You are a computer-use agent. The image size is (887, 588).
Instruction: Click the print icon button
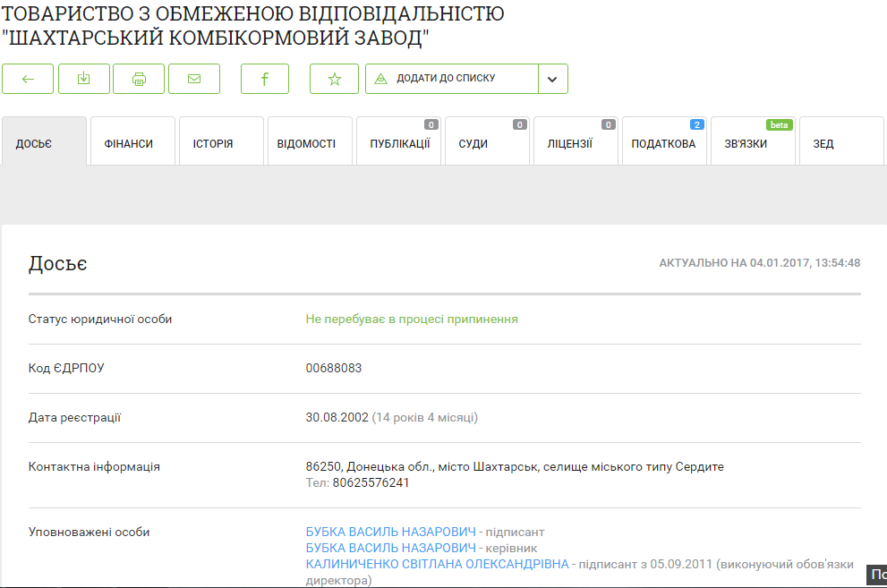[x=139, y=79]
